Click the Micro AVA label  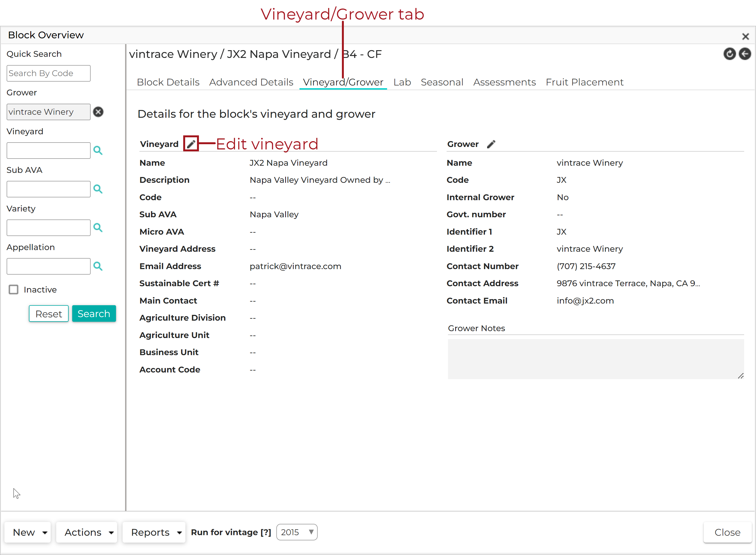pyautogui.click(x=161, y=232)
